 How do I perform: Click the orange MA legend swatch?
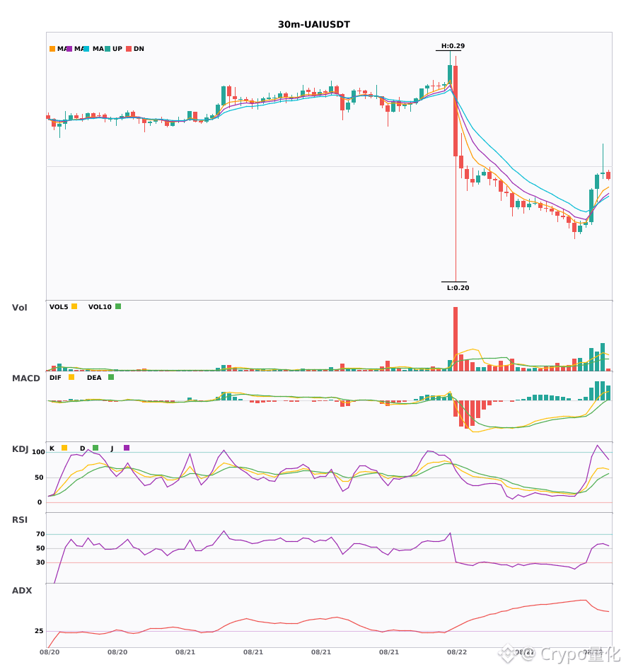[52, 49]
